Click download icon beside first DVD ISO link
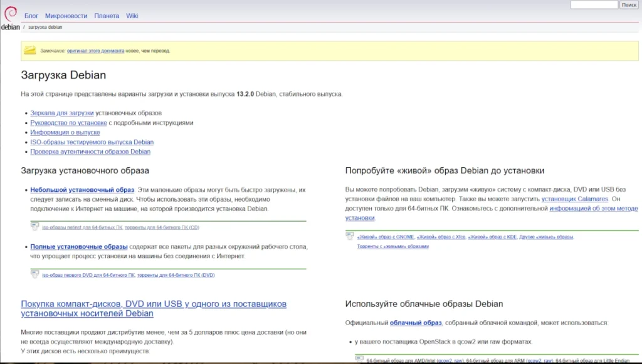 [x=35, y=274]
